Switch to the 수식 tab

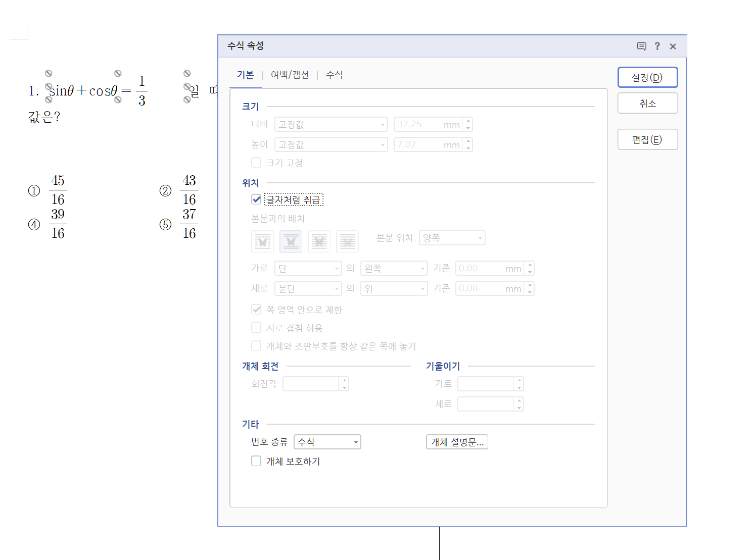click(x=334, y=74)
